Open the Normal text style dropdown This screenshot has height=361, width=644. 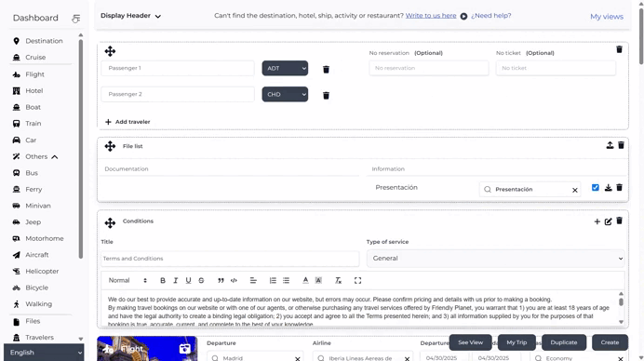point(127,280)
